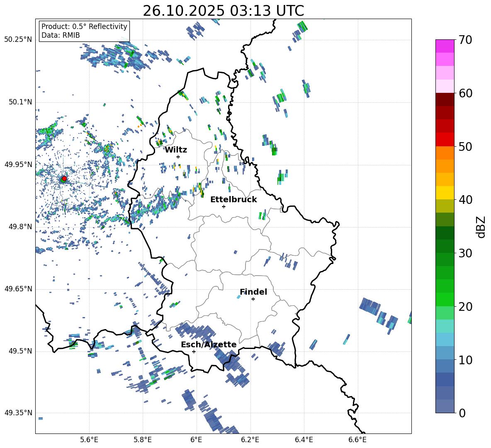Click the 5.6°E longitude label
491x448 pixels.
pyautogui.click(x=89, y=440)
